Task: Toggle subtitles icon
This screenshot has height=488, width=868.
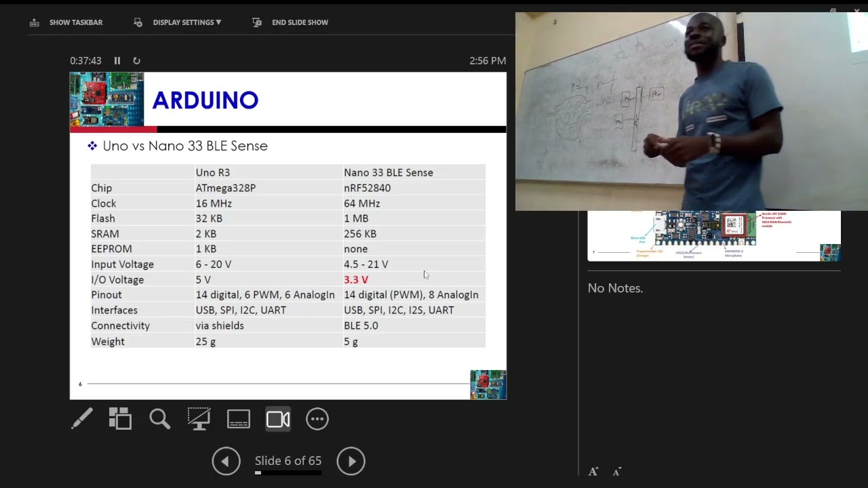Action: pyautogui.click(x=239, y=419)
